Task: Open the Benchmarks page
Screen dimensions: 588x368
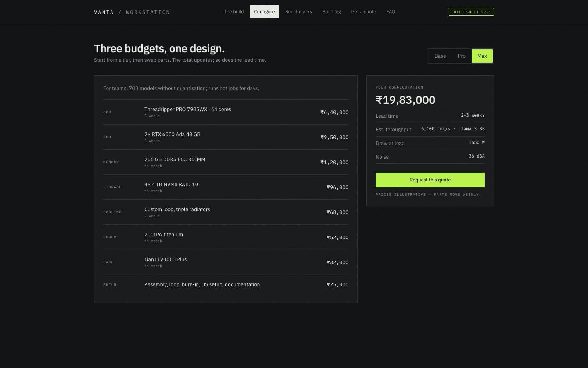Action: pos(298,12)
